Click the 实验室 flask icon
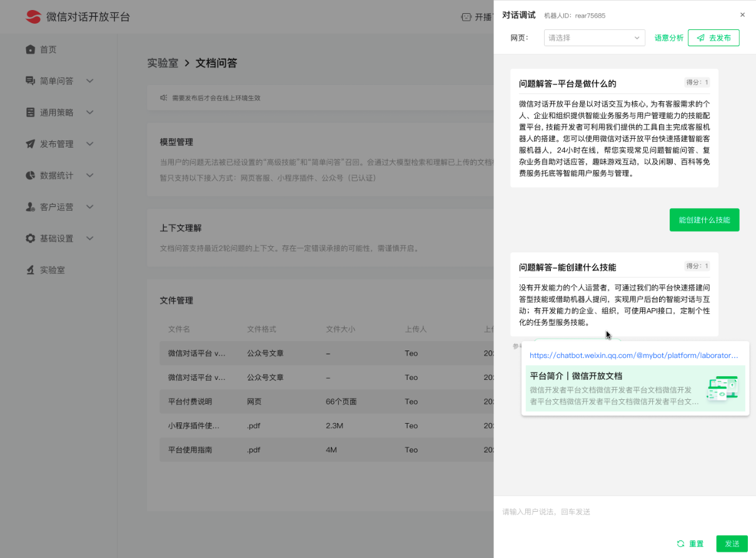 30,270
